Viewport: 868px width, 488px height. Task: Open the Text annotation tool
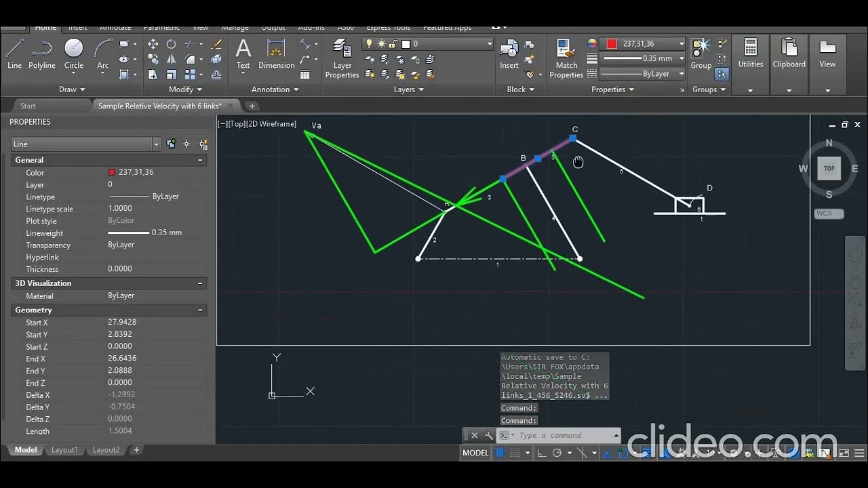click(x=243, y=54)
